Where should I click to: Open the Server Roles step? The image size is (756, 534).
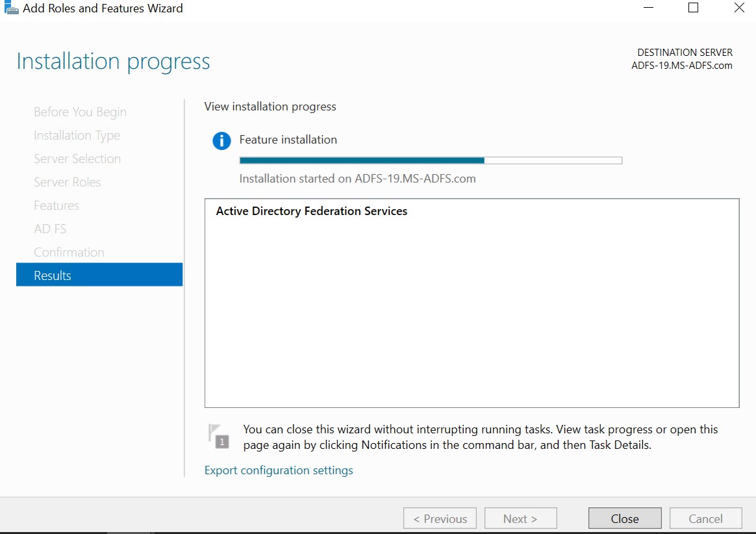coord(68,182)
